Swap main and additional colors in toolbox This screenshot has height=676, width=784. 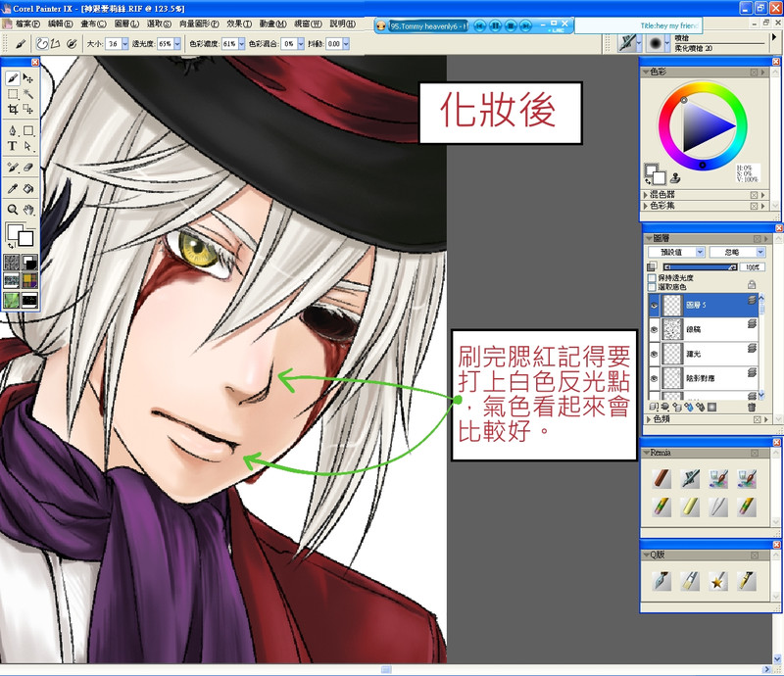click(x=10, y=245)
